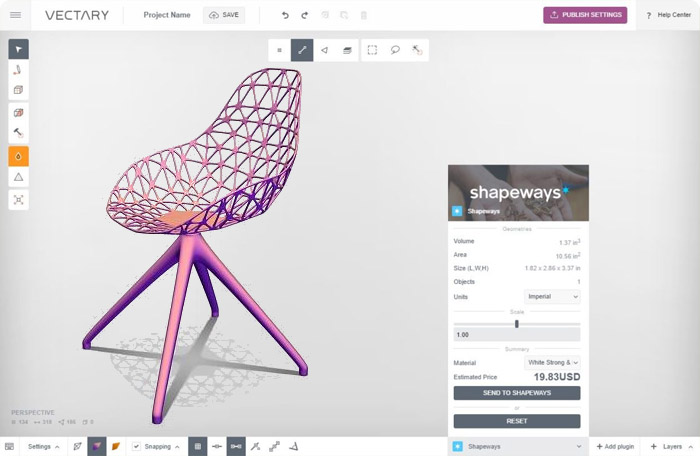Click the redo arrow
700x456 pixels.
tap(304, 15)
